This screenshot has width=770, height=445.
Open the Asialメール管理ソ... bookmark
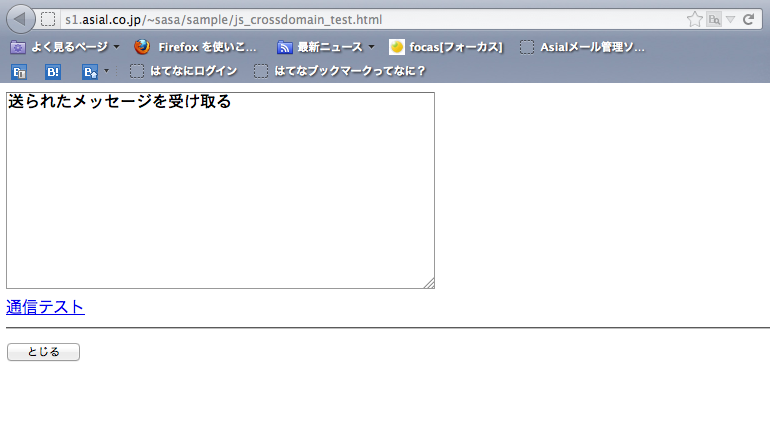[583, 47]
